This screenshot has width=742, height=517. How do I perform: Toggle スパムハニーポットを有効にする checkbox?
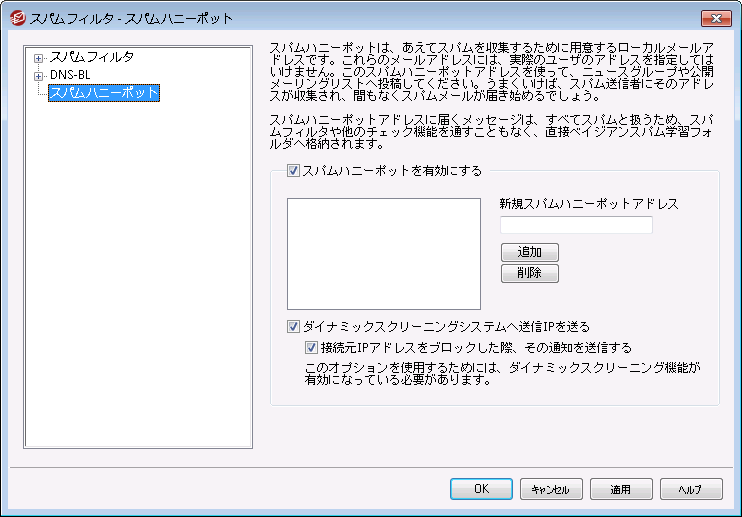293,171
